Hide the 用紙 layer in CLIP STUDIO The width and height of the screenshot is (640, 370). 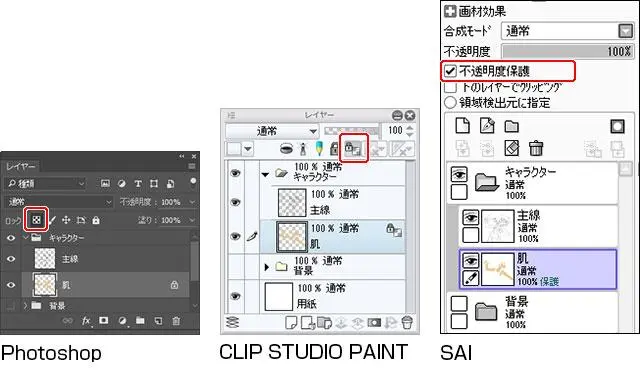point(235,296)
